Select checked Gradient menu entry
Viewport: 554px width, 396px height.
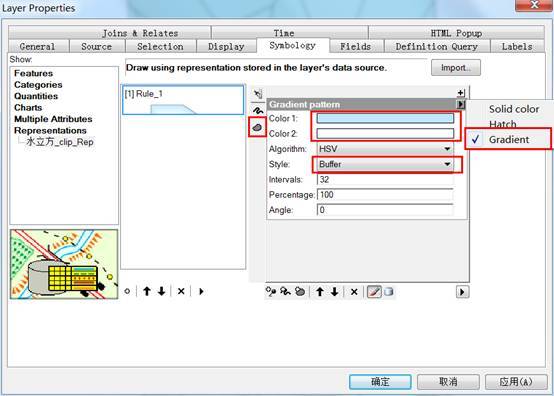(508, 140)
